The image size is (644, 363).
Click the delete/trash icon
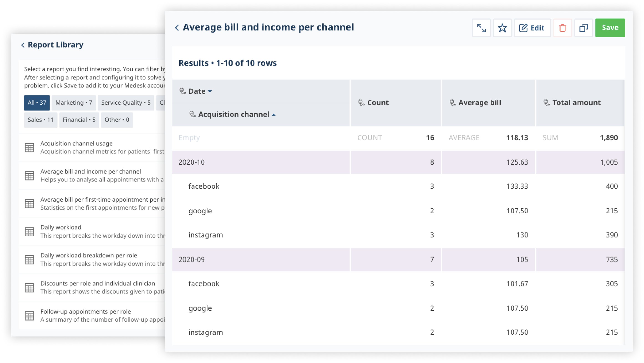coord(563,28)
